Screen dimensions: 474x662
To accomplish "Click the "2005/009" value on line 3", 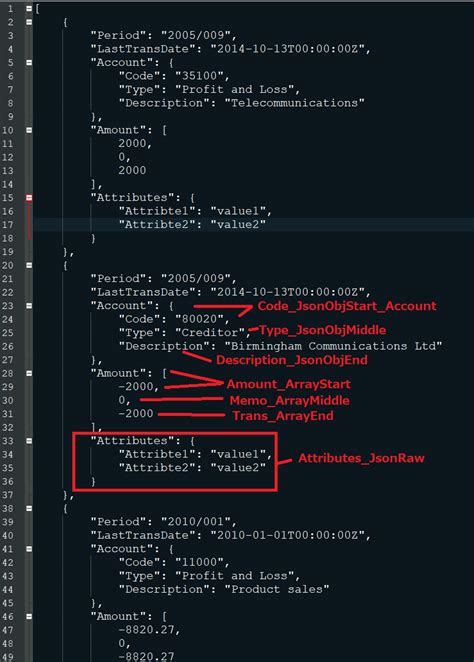I will pos(196,35).
